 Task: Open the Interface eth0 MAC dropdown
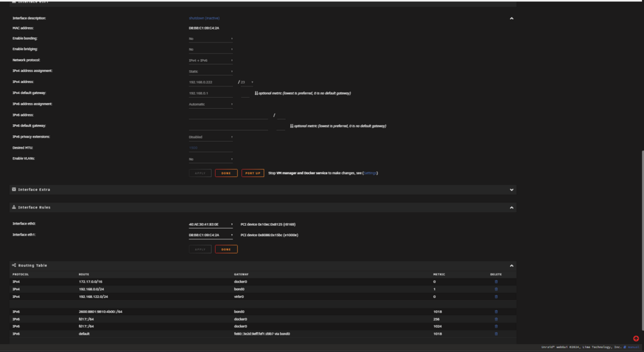pyautogui.click(x=211, y=225)
